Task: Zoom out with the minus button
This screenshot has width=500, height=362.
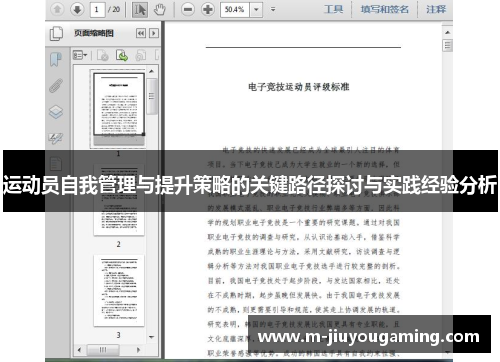Action: tap(188, 9)
